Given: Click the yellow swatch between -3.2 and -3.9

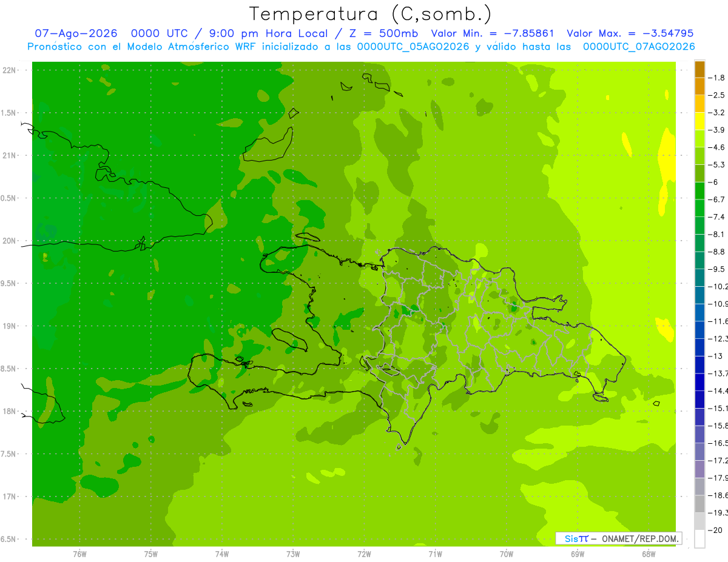Looking at the screenshot, I should point(699,121).
